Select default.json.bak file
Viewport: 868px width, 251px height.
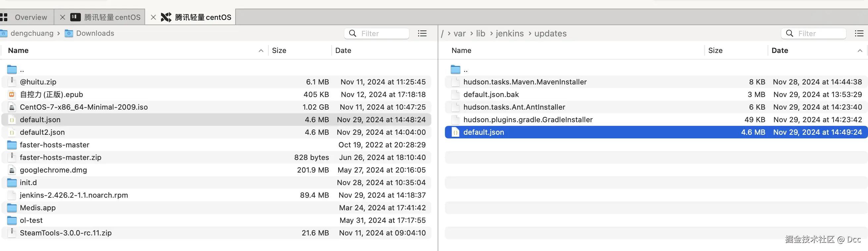coord(656,95)
